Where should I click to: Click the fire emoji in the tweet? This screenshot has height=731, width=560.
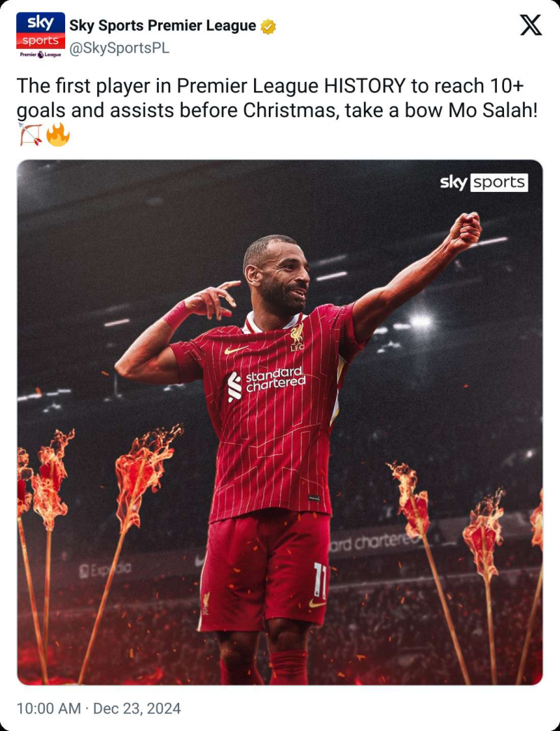(x=58, y=134)
